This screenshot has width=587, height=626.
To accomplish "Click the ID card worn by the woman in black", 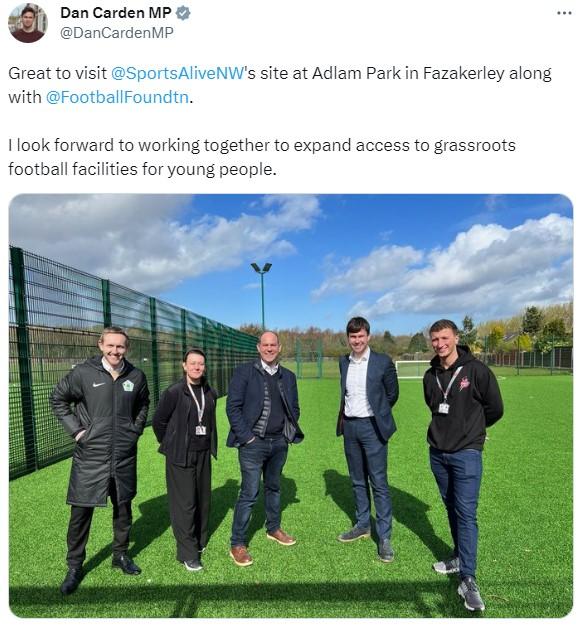I will click(x=200, y=430).
